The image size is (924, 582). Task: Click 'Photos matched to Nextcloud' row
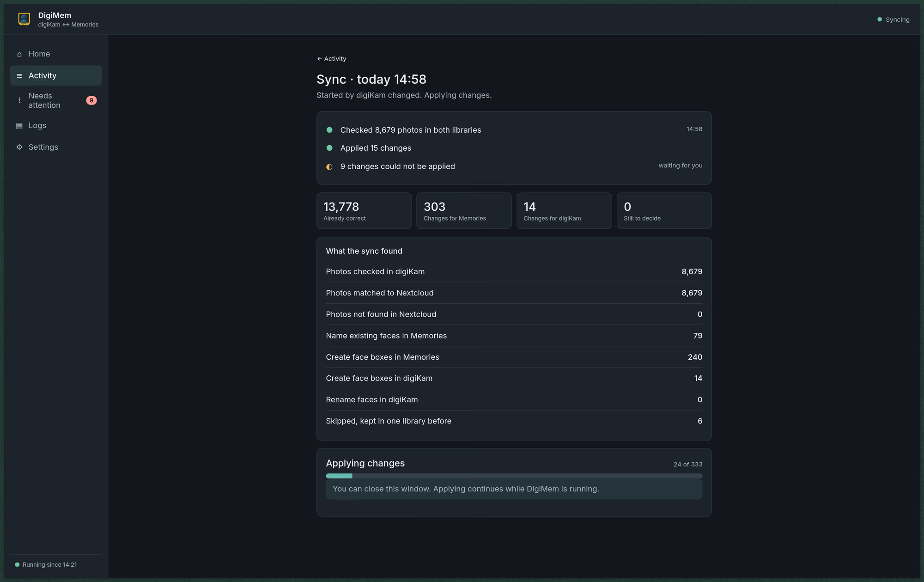pyautogui.click(x=514, y=293)
